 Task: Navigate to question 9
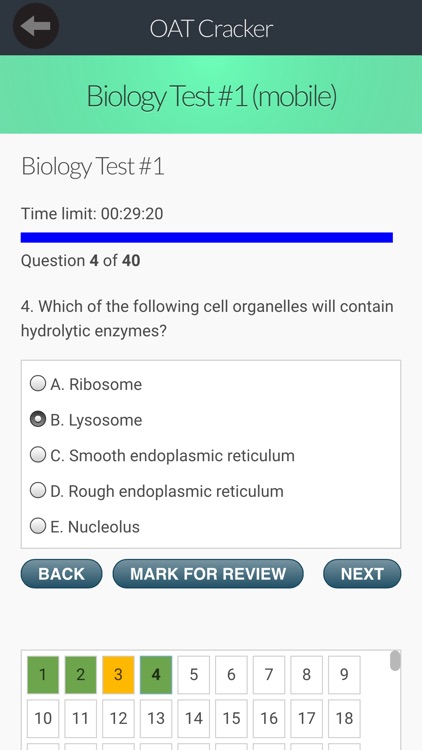[x=344, y=675]
